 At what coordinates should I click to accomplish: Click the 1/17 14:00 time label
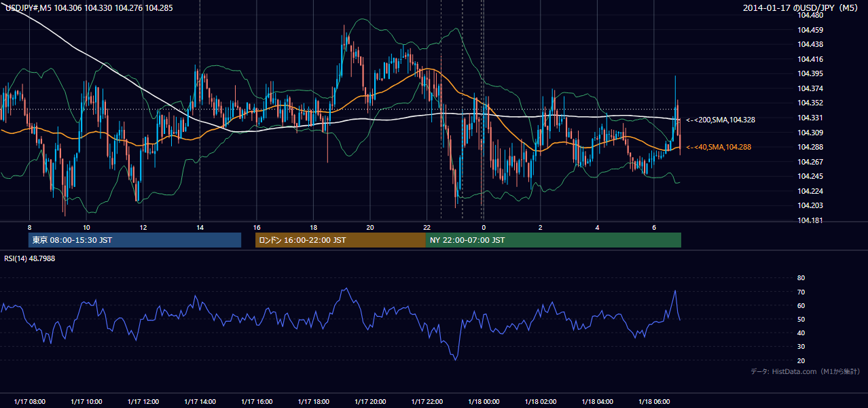pos(200,401)
